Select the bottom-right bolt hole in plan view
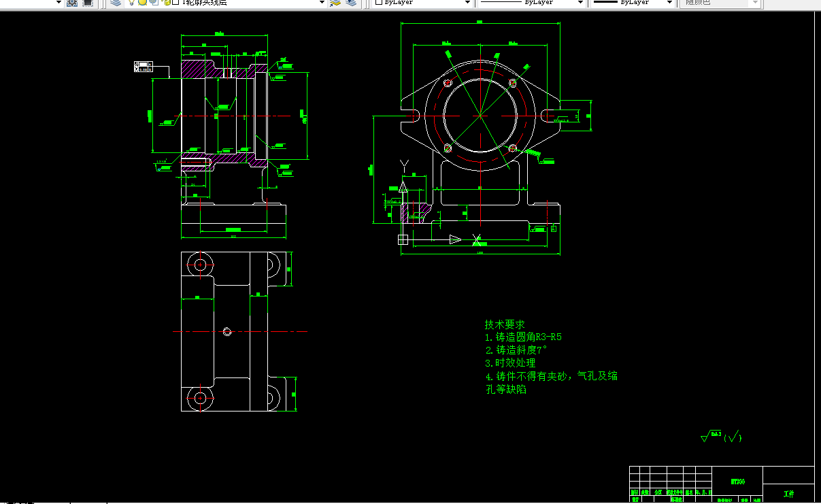The width and height of the screenshot is (821, 504). click(x=273, y=398)
